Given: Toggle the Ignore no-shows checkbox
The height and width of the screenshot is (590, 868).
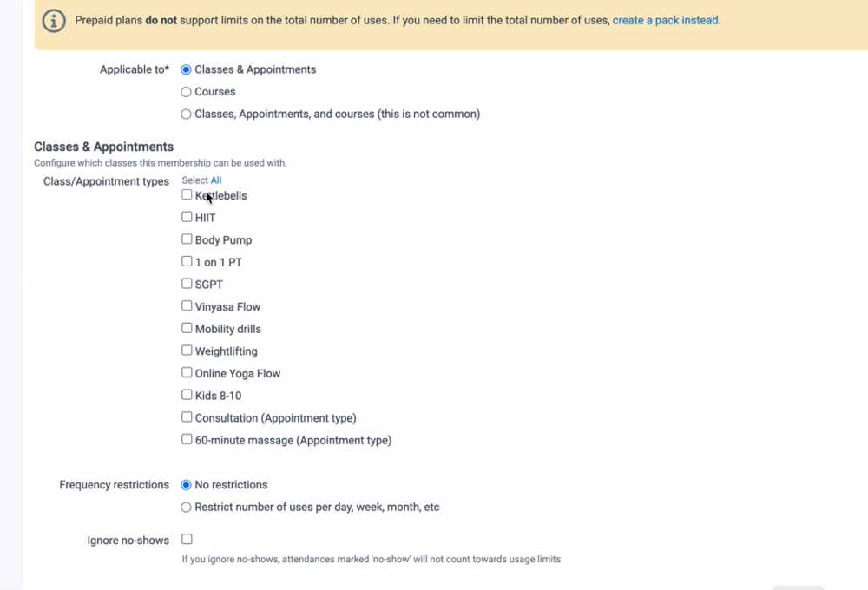Looking at the screenshot, I should (x=187, y=540).
